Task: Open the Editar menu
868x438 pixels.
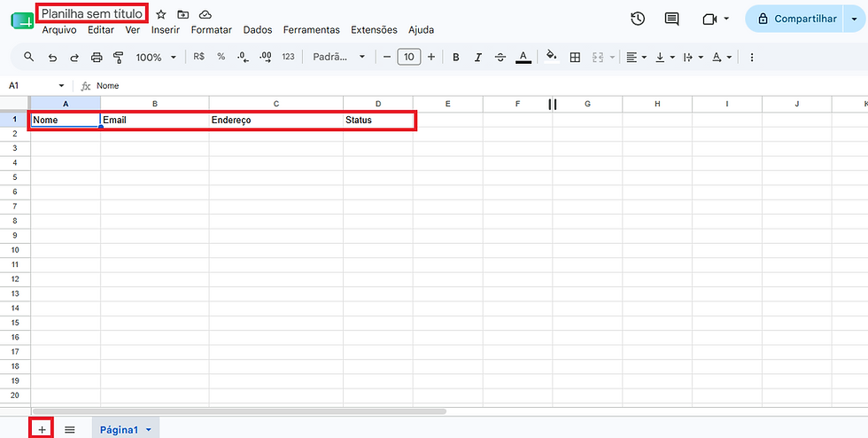Action: click(x=101, y=30)
